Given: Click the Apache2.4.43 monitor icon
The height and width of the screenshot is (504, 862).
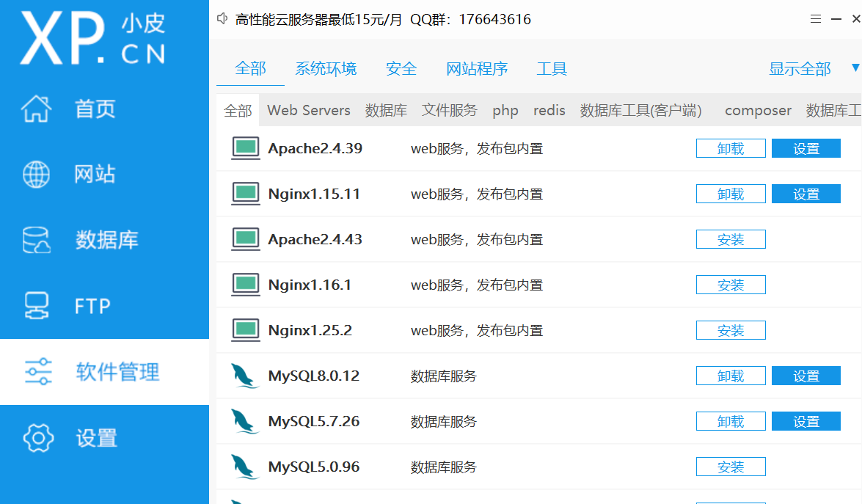Looking at the screenshot, I should point(245,239).
